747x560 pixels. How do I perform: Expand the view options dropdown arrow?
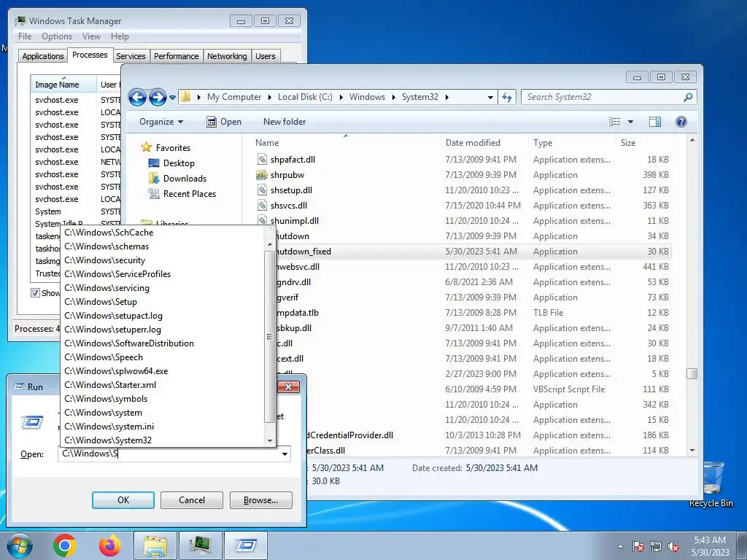(630, 122)
